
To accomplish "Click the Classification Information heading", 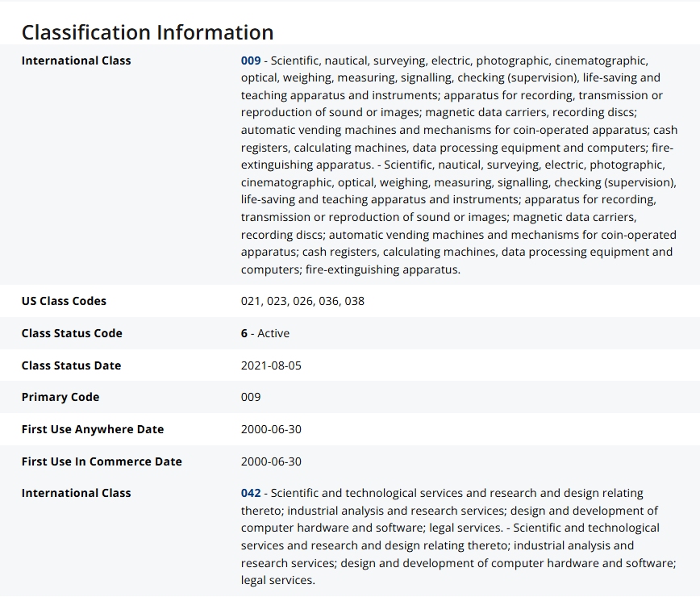I will pyautogui.click(x=148, y=32).
